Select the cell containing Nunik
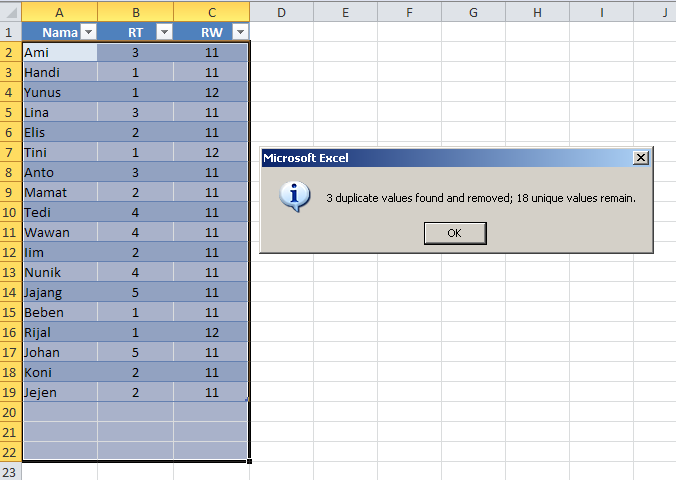676x480 pixels. click(59, 272)
